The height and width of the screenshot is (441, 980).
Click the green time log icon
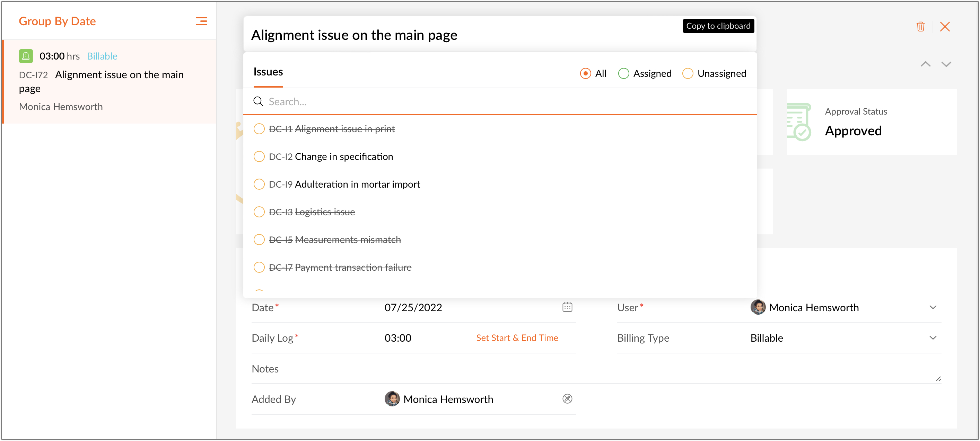pyautogui.click(x=26, y=56)
